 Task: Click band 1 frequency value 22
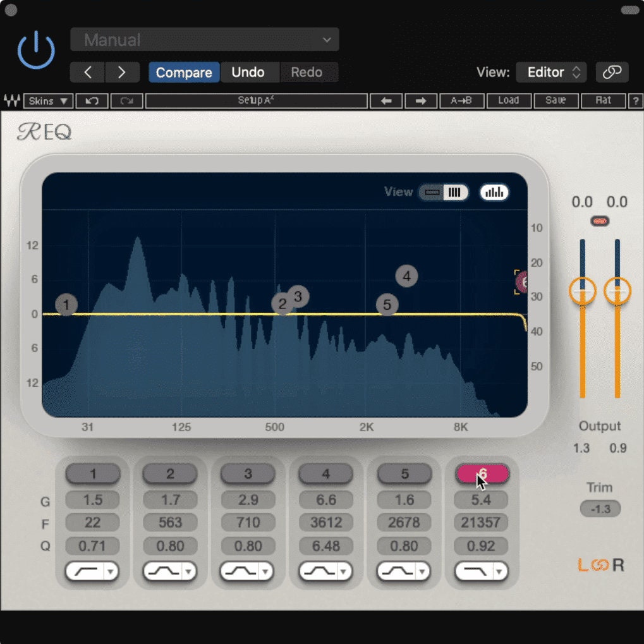coord(93,523)
